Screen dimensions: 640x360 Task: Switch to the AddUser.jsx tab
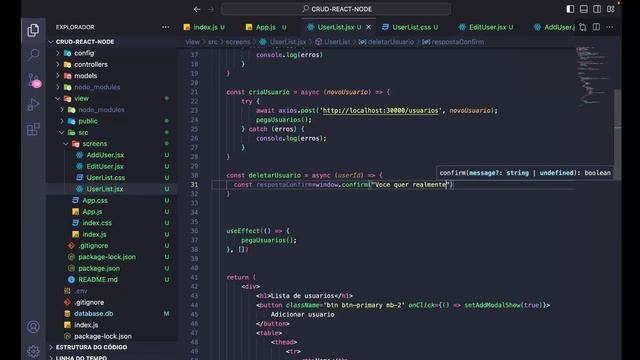tap(553, 27)
